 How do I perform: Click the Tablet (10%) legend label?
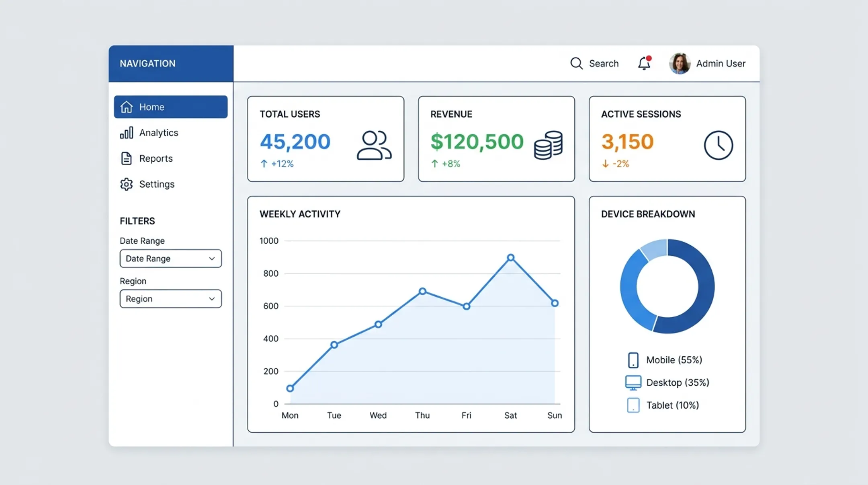672,405
